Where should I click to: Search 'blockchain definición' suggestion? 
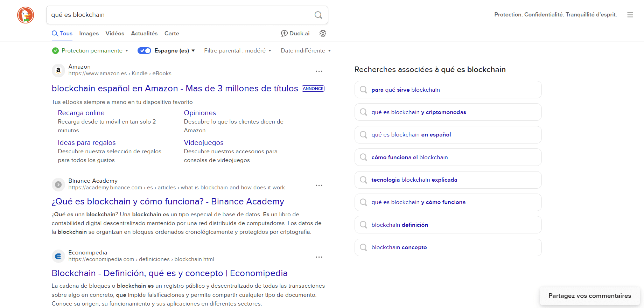448,225
